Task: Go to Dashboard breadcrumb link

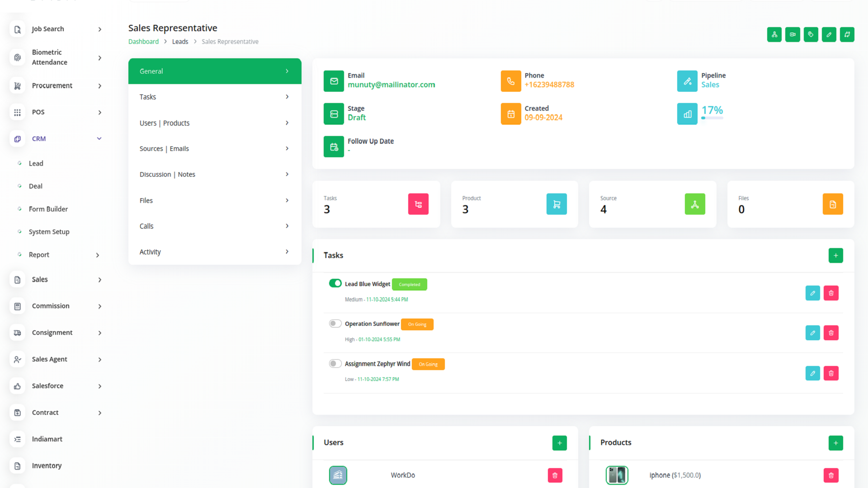Action: click(x=143, y=42)
